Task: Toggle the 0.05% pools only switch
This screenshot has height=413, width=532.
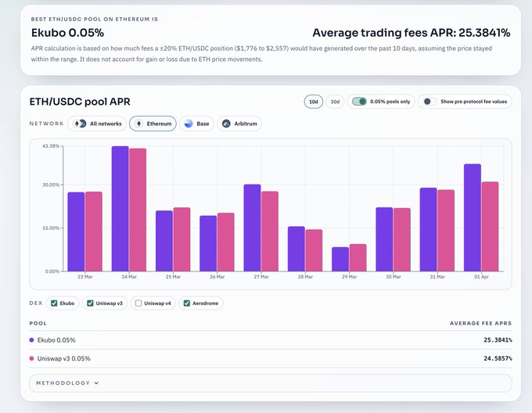Action: (359, 102)
